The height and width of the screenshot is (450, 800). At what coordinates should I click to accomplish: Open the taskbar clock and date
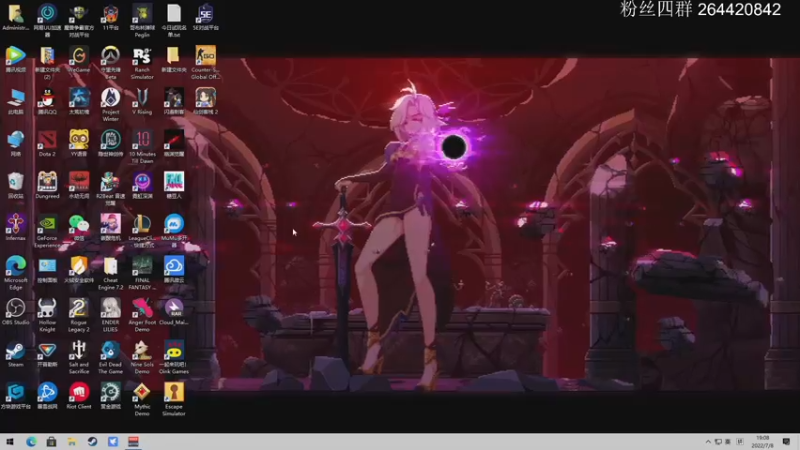pyautogui.click(x=762, y=442)
